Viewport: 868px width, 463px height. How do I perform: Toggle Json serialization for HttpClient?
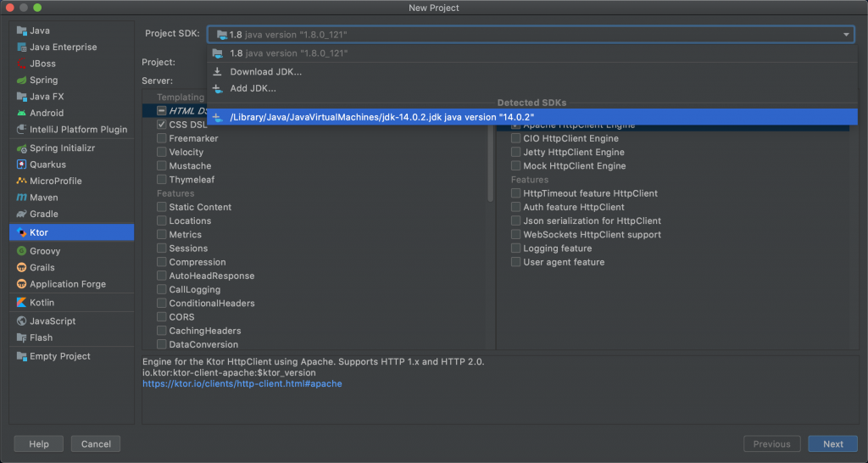click(516, 220)
